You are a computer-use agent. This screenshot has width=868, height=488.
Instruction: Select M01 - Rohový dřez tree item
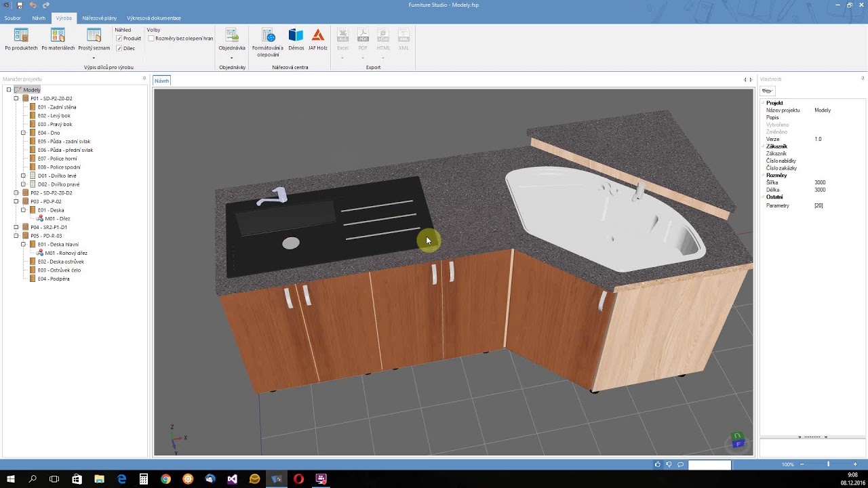[x=66, y=253]
